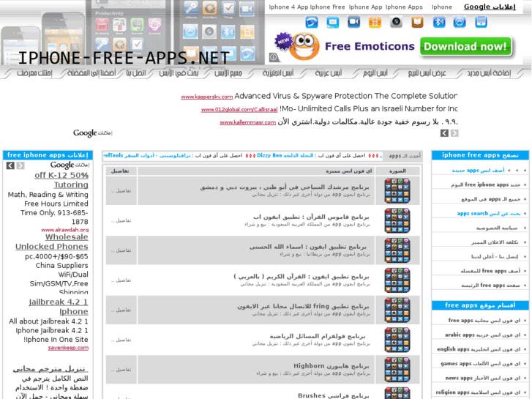This screenshot has height=399, width=532.
Task: Click تفاصيل for the fring row
Action: pyautogui.click(x=121, y=310)
